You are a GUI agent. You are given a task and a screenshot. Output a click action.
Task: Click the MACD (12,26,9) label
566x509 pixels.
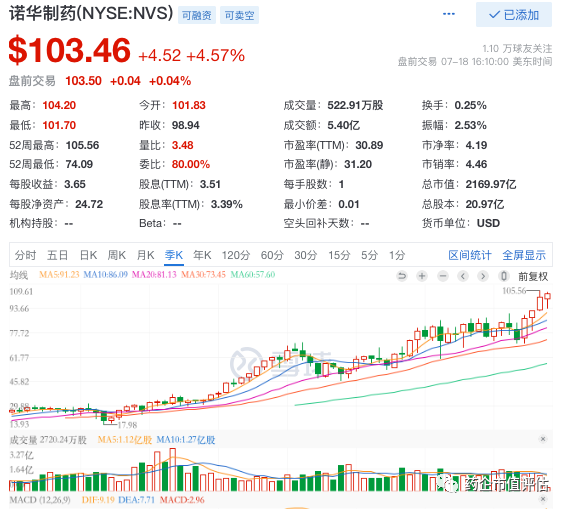point(40,500)
